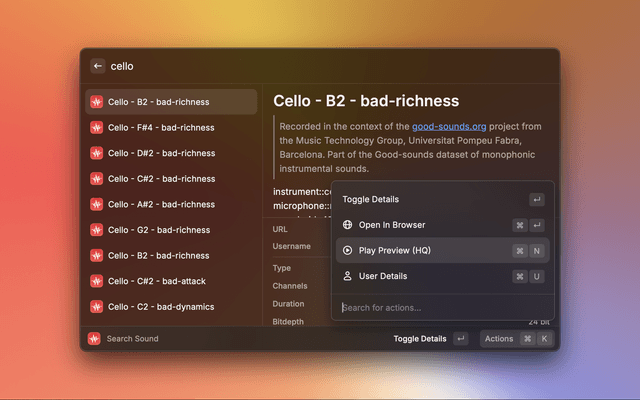The width and height of the screenshot is (640, 400).
Task: Follow the good-sounds.org link
Action: tap(449, 127)
